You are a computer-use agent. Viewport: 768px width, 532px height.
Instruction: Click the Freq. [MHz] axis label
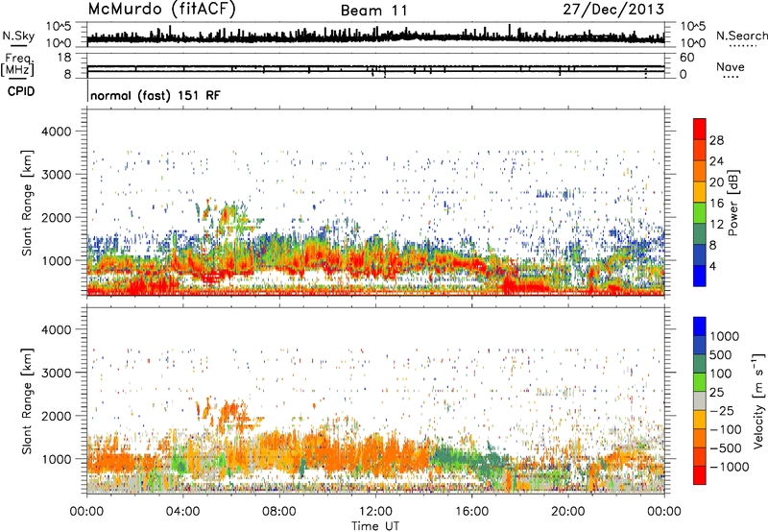click(x=17, y=64)
